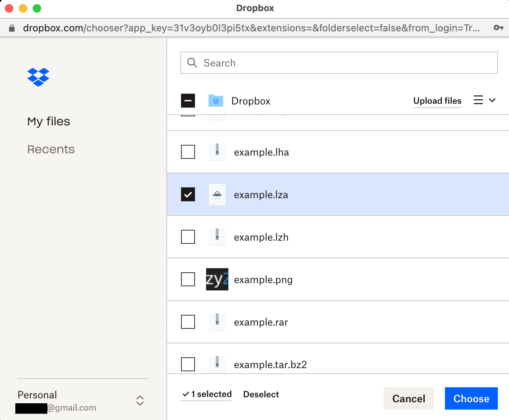Screen dimensions: 509x420
Task: Uncheck the example.lza checkbox
Action: pyautogui.click(x=188, y=194)
